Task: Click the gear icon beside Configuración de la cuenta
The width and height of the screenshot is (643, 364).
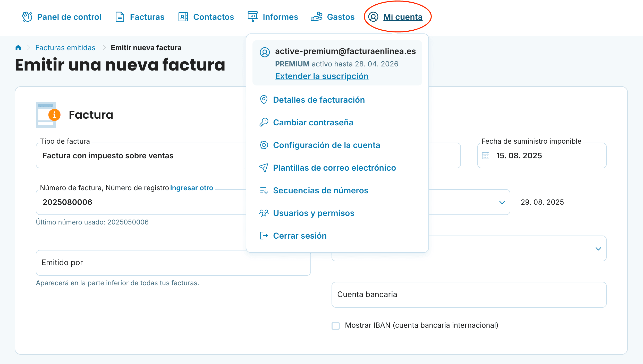Action: pos(264,145)
